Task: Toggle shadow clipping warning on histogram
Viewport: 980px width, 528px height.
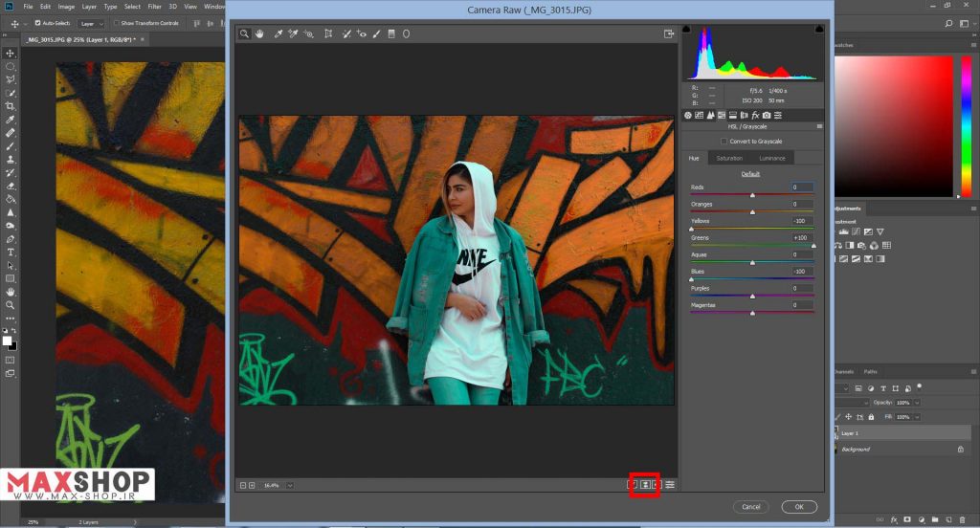Action: click(686, 29)
